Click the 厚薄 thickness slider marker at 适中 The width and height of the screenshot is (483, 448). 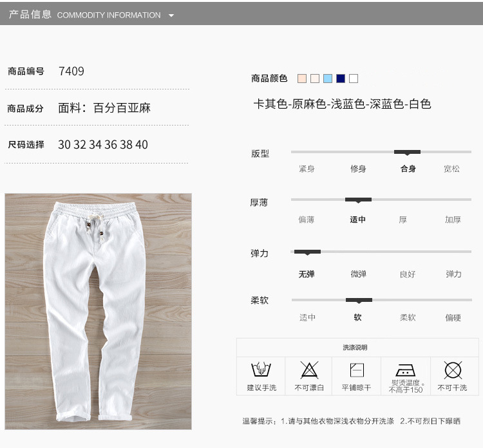point(358,200)
